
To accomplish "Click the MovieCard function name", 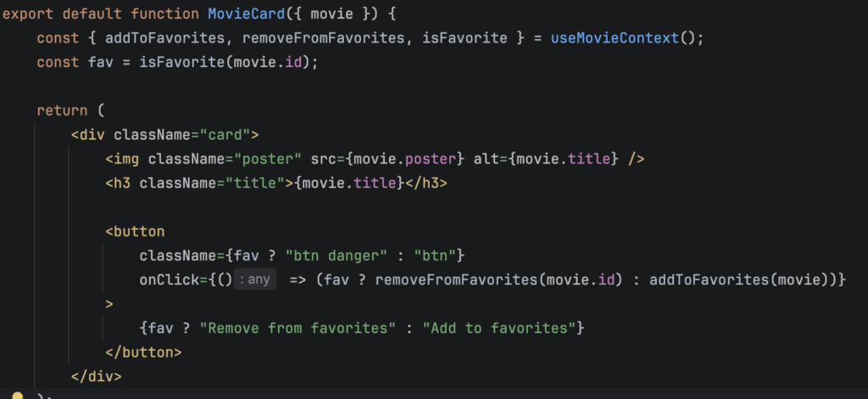I will pos(242,14).
